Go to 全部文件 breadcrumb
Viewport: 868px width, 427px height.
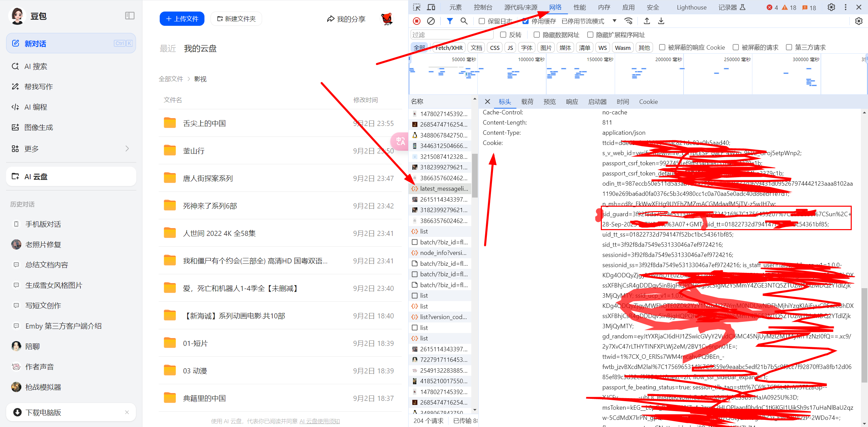tap(171, 79)
